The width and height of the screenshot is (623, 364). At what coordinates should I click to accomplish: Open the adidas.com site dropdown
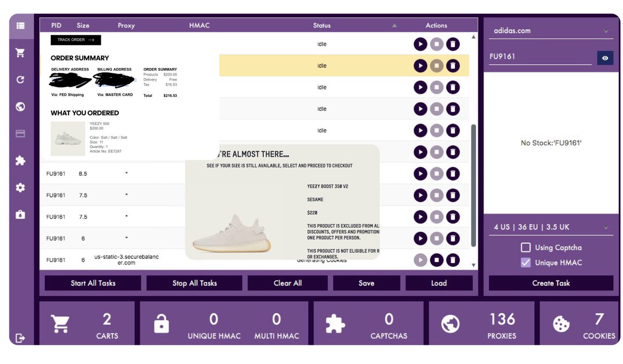(x=551, y=31)
